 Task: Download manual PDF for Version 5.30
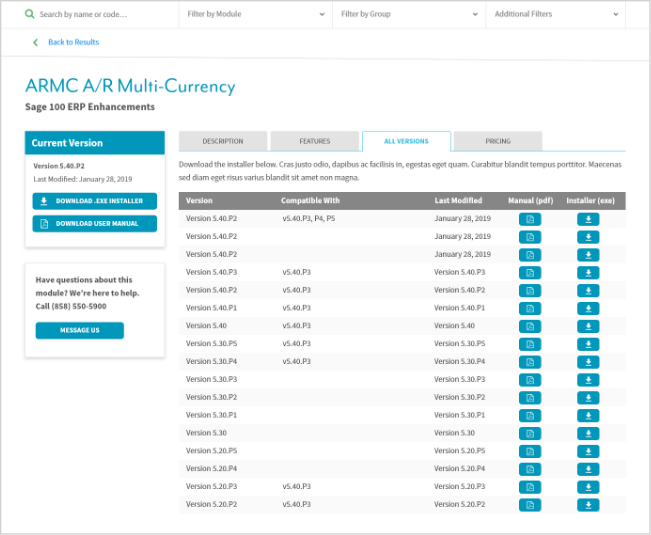click(530, 433)
